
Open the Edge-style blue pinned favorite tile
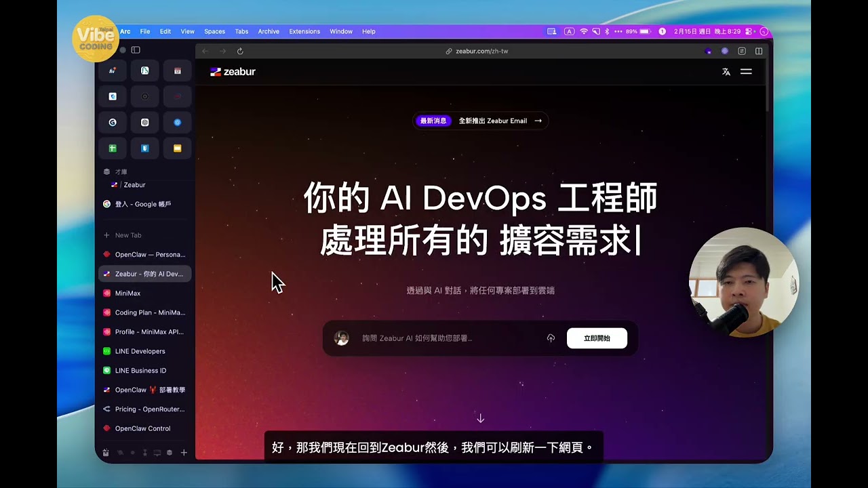pos(113,96)
